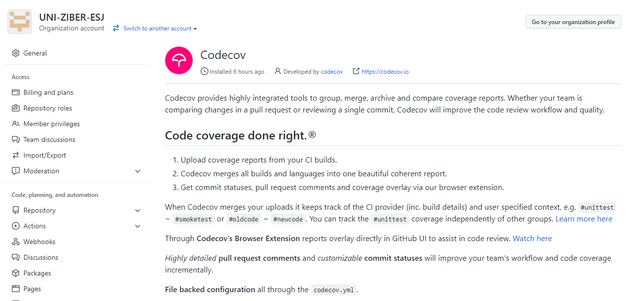Viewport: 644px width, 301px height.
Task: Click the UNI-ZIBER-ESJ organization avatar
Action: (x=20, y=22)
